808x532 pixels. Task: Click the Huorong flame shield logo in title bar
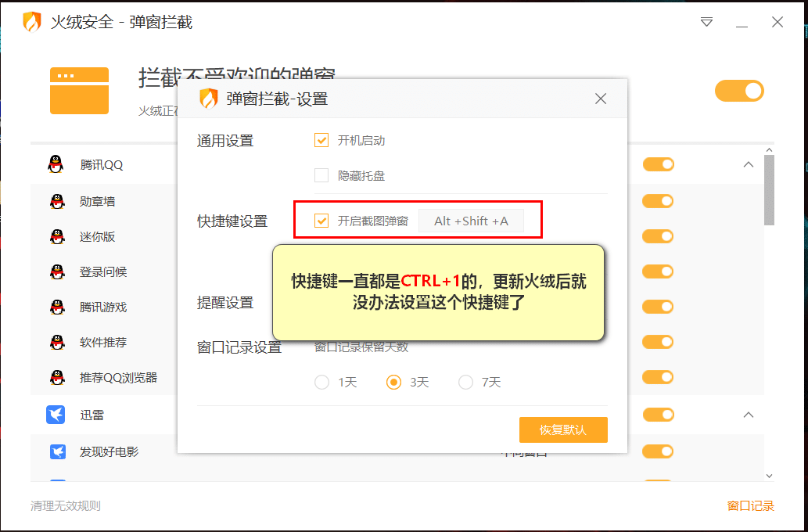pos(32,22)
